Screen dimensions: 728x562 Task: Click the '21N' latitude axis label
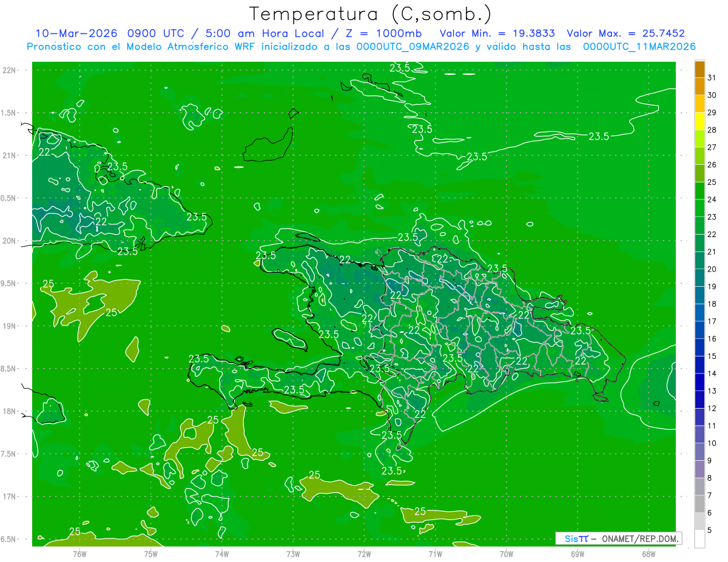pyautogui.click(x=9, y=155)
